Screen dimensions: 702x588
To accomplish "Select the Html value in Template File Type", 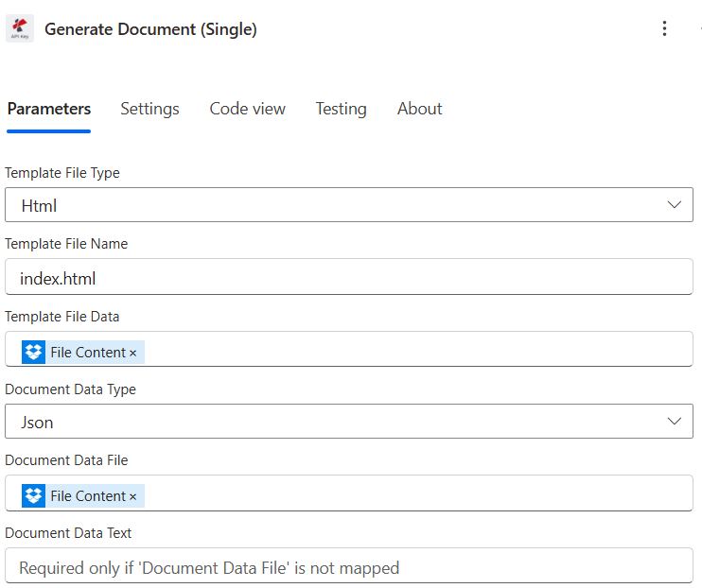I will (40, 205).
